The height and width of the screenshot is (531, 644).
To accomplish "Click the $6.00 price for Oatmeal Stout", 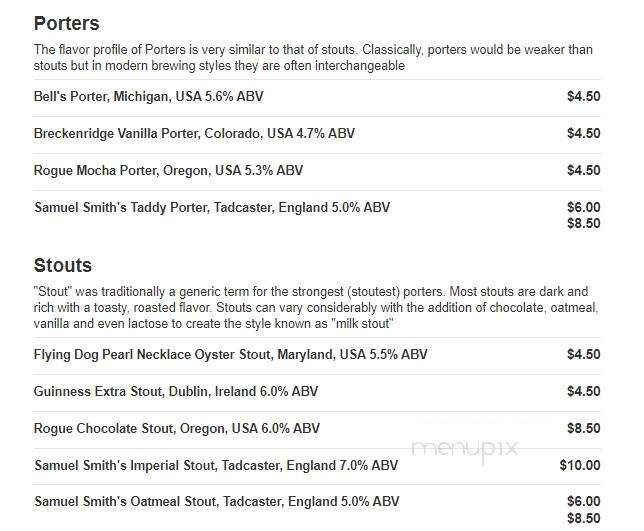I will [x=583, y=501].
